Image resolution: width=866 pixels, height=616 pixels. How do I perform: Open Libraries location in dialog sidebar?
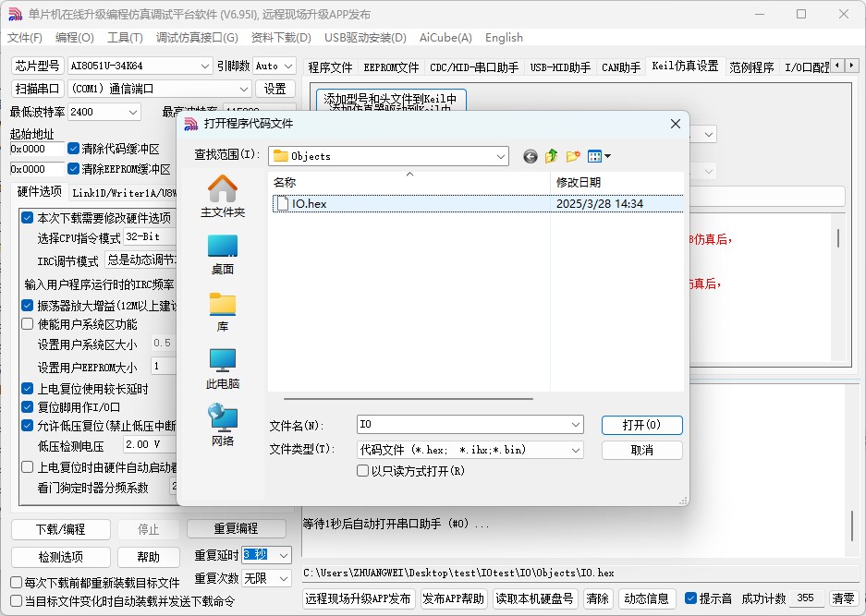223,312
